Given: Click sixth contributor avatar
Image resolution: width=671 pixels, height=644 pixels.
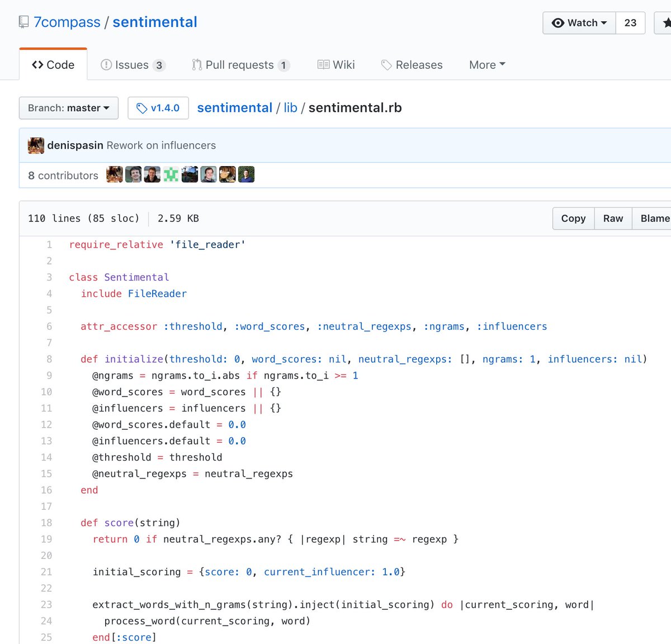Looking at the screenshot, I should [x=209, y=174].
